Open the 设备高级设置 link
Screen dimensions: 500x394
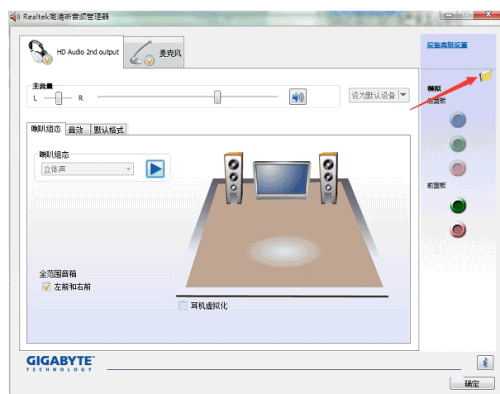click(x=447, y=45)
